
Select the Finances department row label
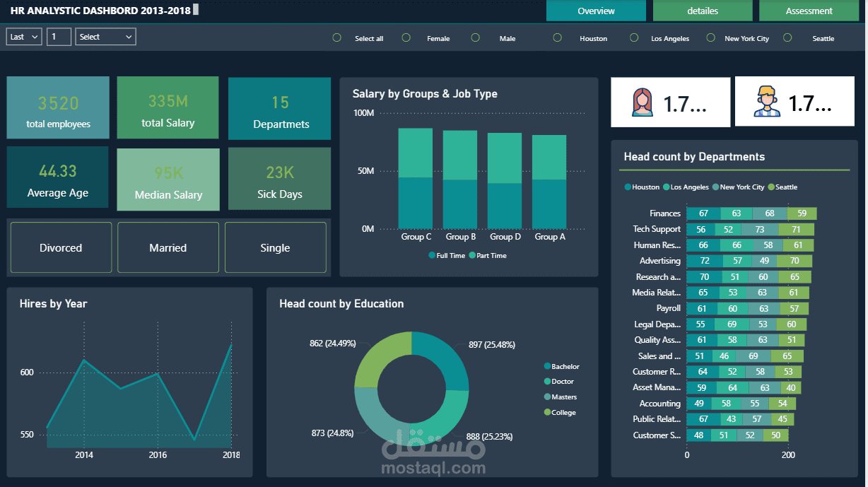[x=665, y=213]
